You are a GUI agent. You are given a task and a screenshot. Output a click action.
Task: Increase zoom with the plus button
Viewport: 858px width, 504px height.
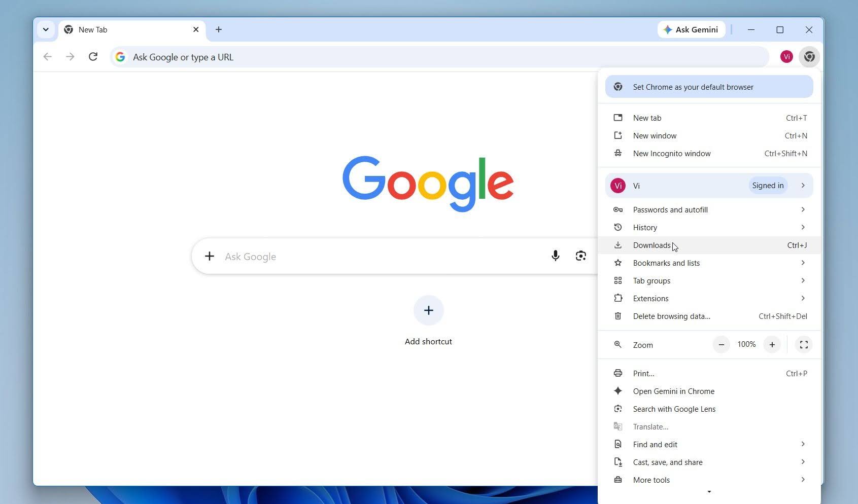coord(772,345)
